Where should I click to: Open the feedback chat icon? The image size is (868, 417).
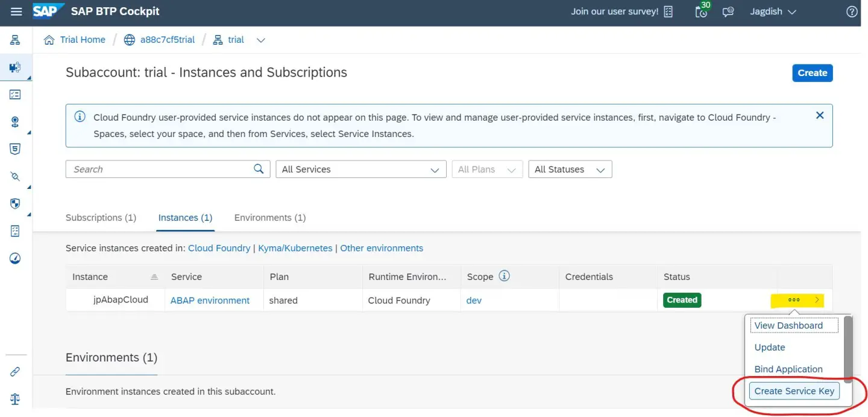pyautogui.click(x=728, y=11)
